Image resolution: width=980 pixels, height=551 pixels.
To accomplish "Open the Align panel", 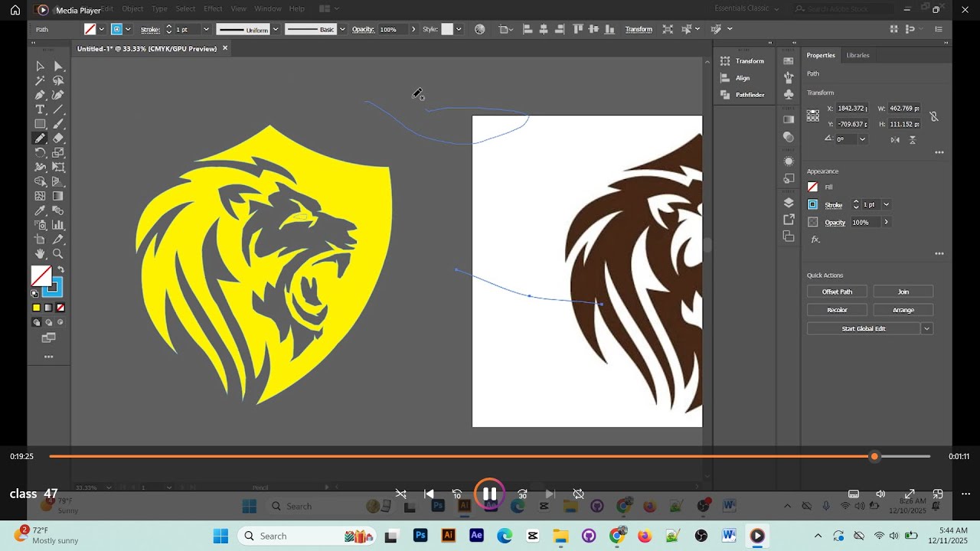I will pos(735,78).
